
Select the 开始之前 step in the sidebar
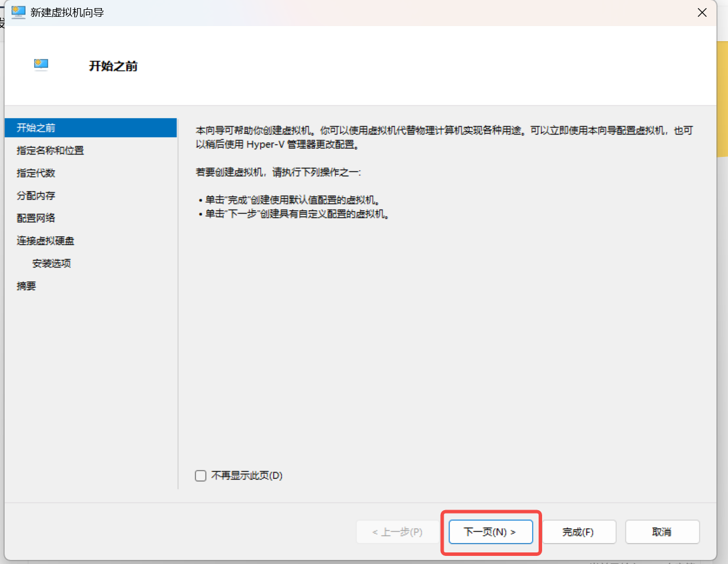(x=36, y=128)
